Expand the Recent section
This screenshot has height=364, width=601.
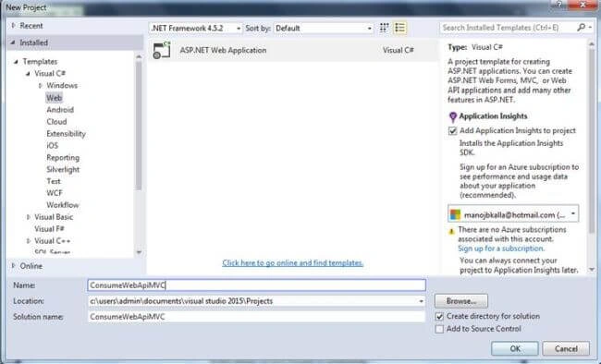point(14,26)
